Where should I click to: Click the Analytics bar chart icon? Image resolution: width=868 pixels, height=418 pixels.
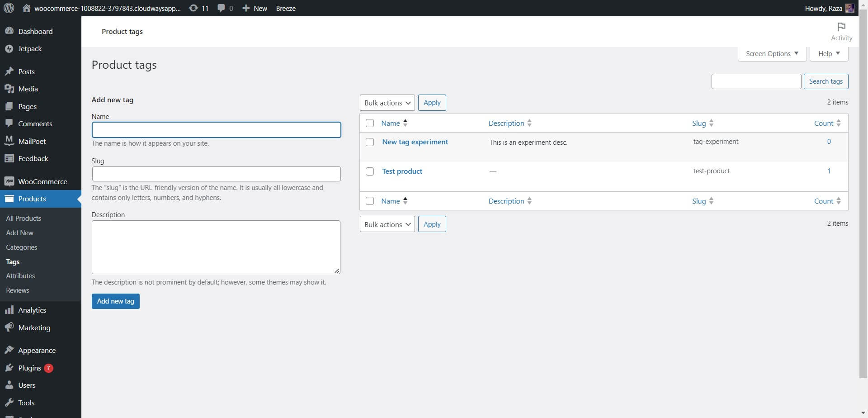pos(9,310)
